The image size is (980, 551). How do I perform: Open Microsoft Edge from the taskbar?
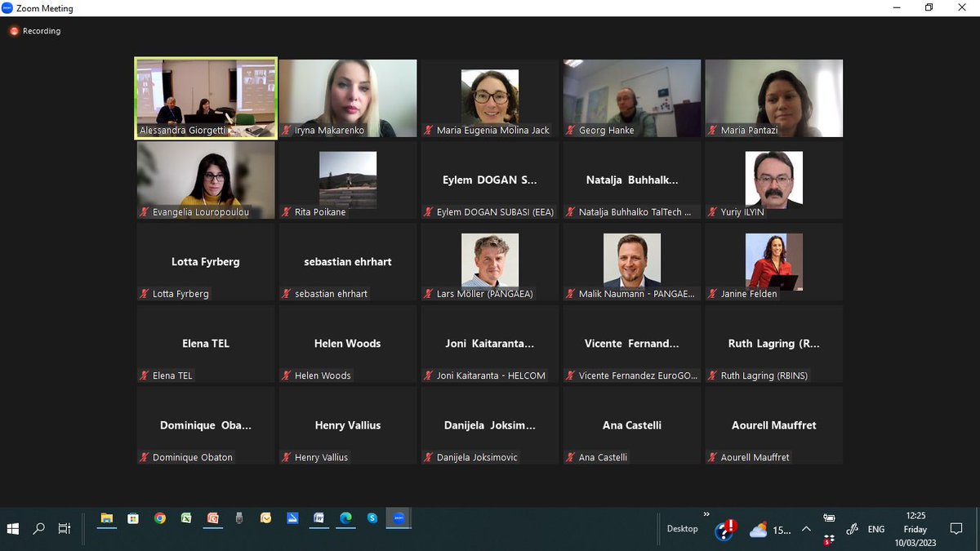tap(345, 518)
